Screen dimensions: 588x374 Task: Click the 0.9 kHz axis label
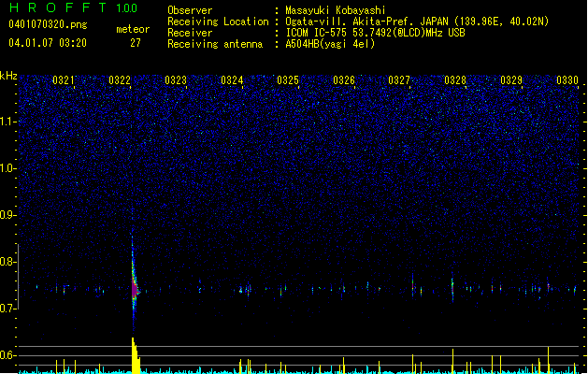[7, 215]
